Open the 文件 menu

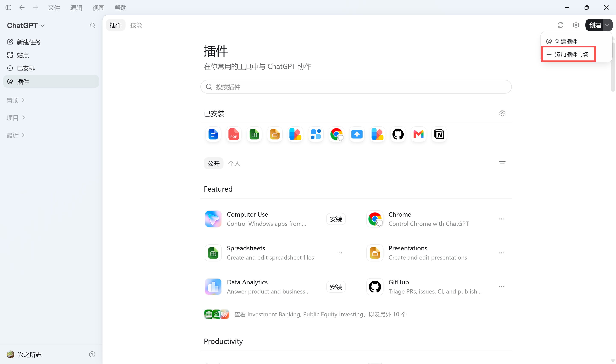pos(54,8)
